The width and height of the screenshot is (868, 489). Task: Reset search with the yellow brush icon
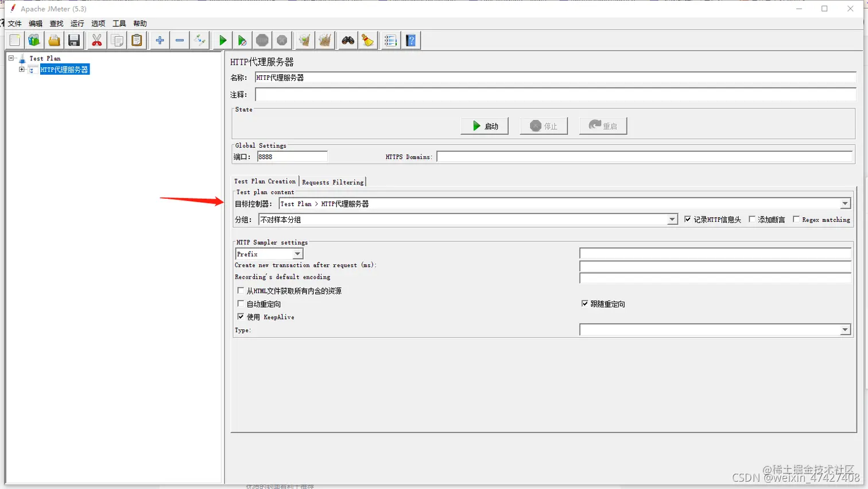click(x=367, y=40)
